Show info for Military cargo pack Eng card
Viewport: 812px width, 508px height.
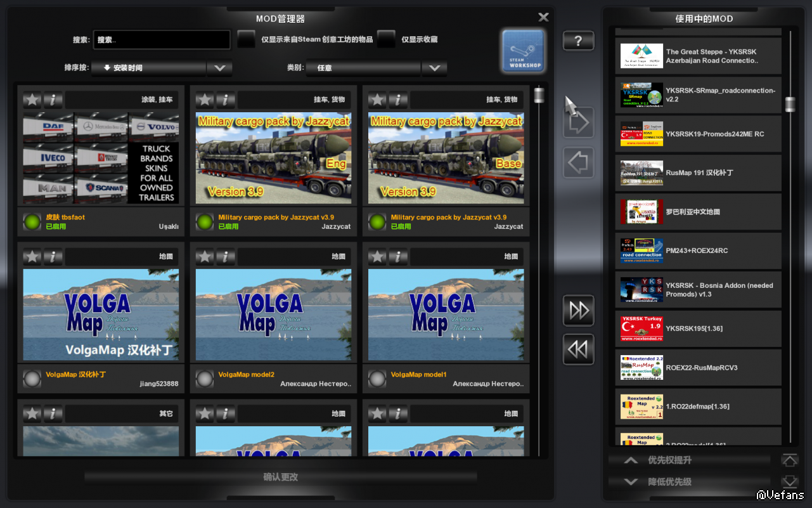[x=225, y=100]
